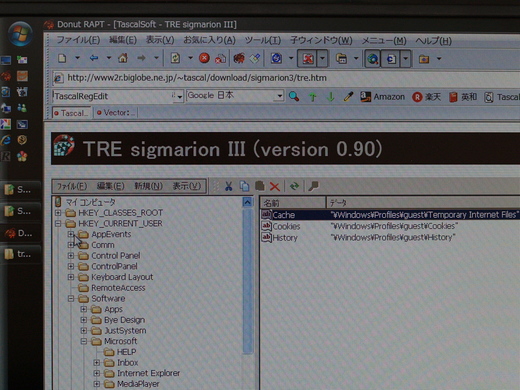This screenshot has height=390, width=520.
Task: Click the データ column header
Action: click(423, 203)
